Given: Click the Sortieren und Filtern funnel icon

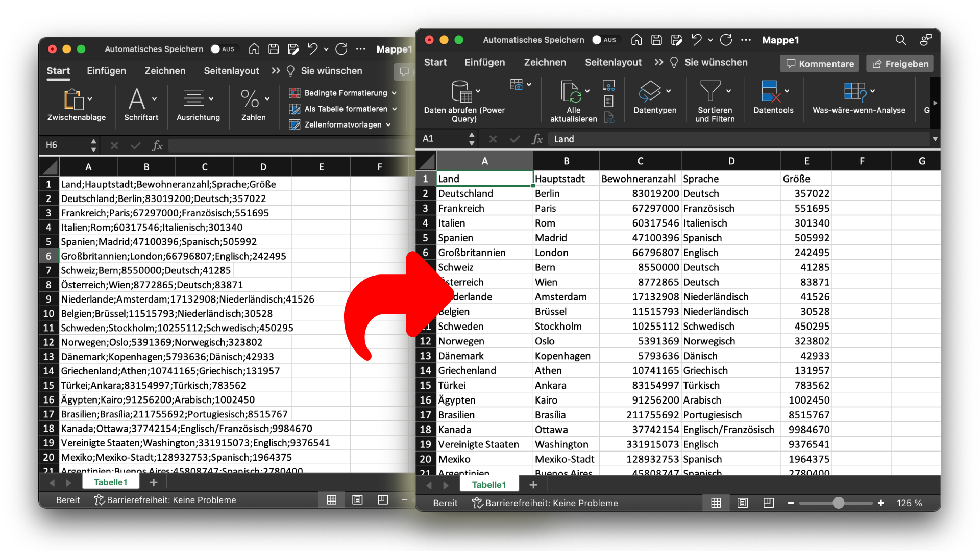Looking at the screenshot, I should point(710,91).
